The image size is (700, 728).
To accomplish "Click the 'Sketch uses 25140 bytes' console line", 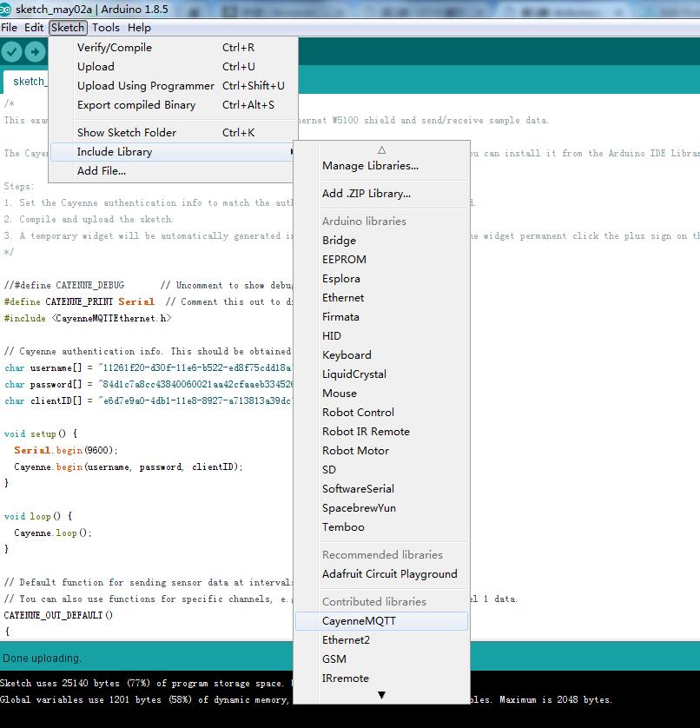I will point(142,684).
